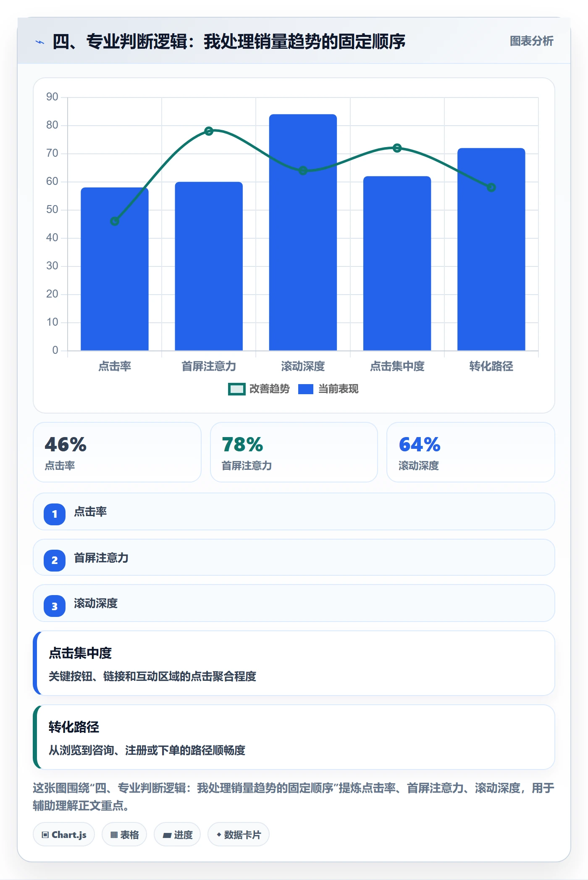Click the 滚动深度 x-axis label
This screenshot has width=588, height=880.
pyautogui.click(x=303, y=366)
